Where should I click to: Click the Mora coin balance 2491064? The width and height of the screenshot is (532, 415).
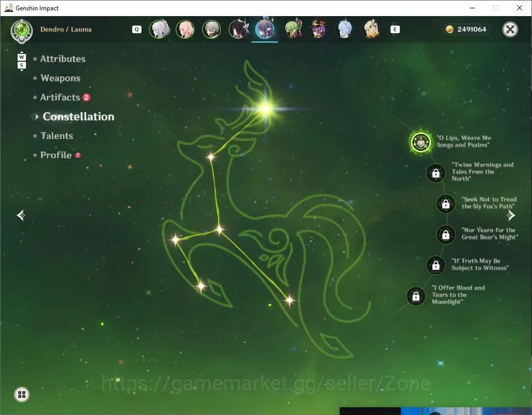coord(467,30)
